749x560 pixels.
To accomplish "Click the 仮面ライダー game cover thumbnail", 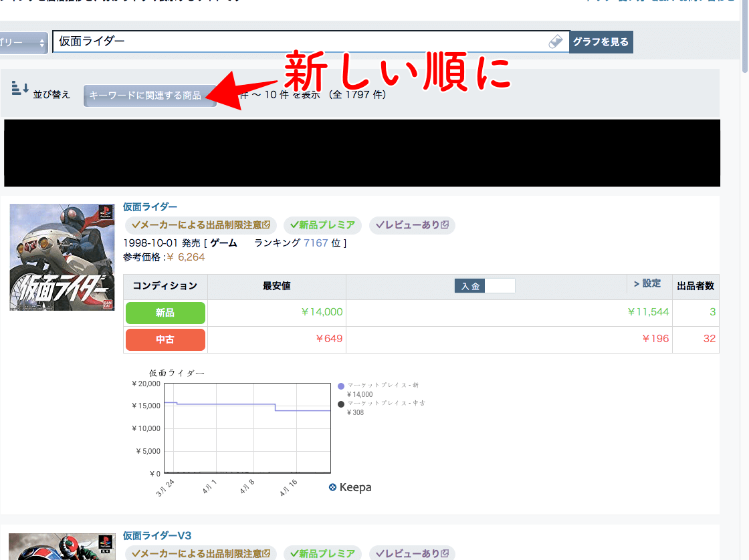I will (x=62, y=257).
